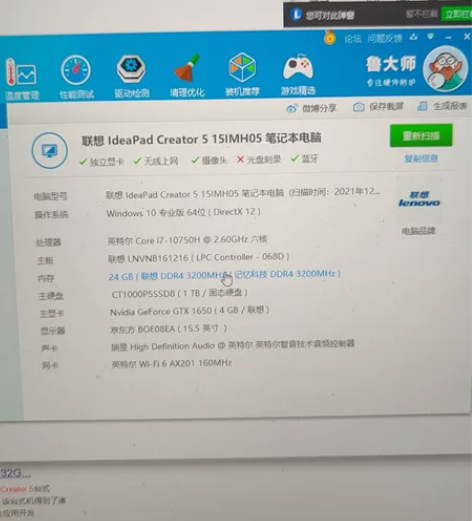Open 清理优化 cleanup optimization
The width and height of the screenshot is (472, 521).
point(187,76)
